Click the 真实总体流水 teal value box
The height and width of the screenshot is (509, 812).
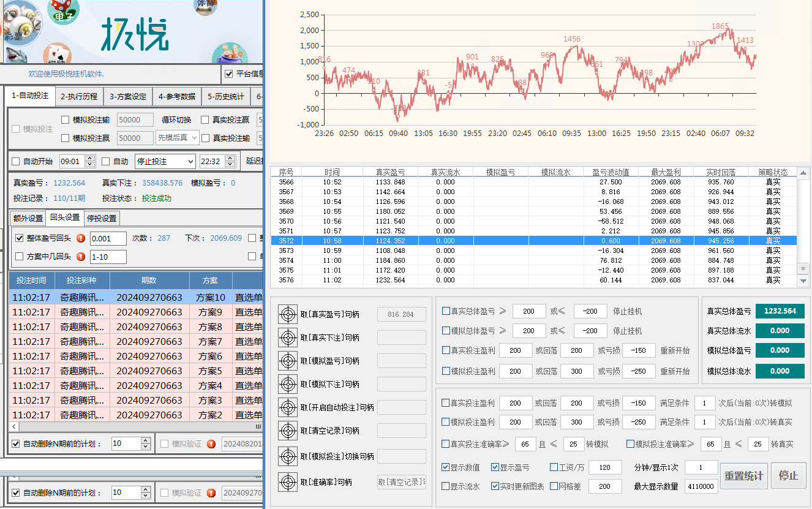(780, 331)
